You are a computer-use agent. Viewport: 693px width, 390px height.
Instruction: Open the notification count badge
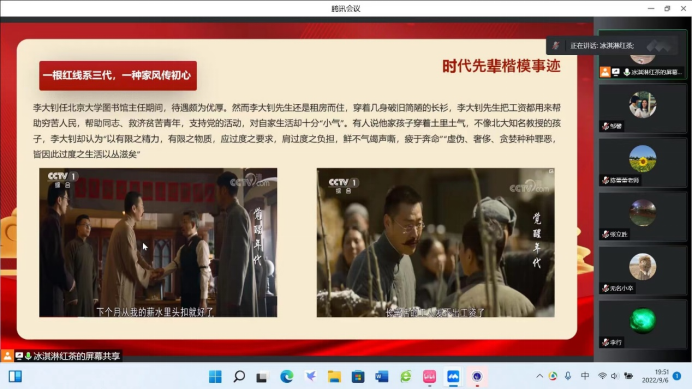point(677,376)
